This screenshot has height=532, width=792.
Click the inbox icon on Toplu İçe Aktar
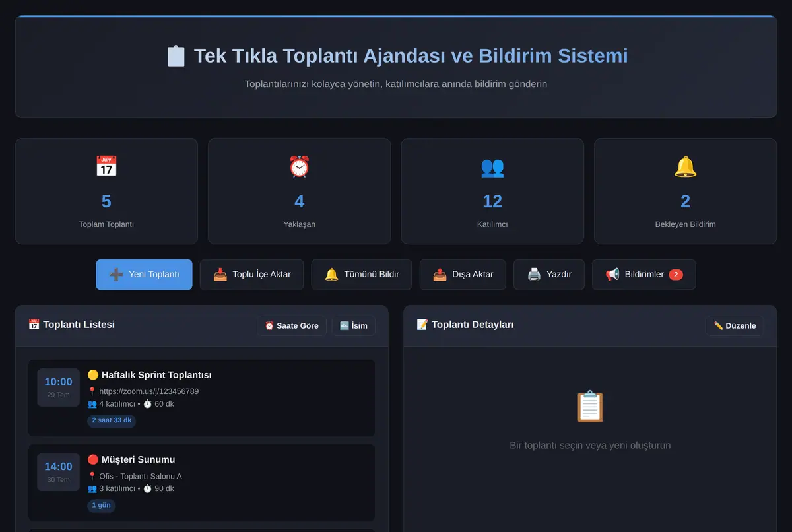(x=220, y=275)
